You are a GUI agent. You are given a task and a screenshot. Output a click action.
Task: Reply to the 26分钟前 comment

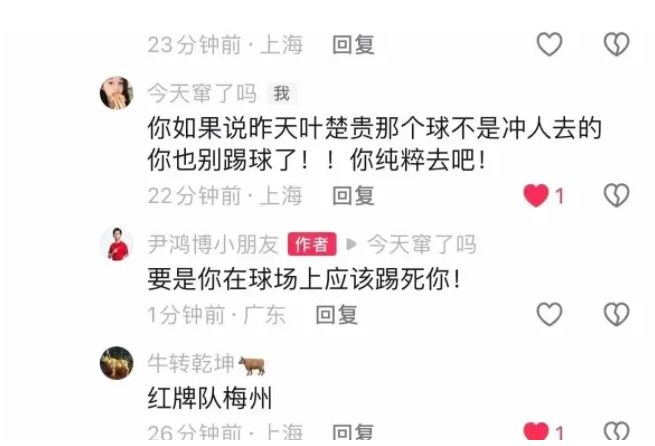tap(353, 432)
